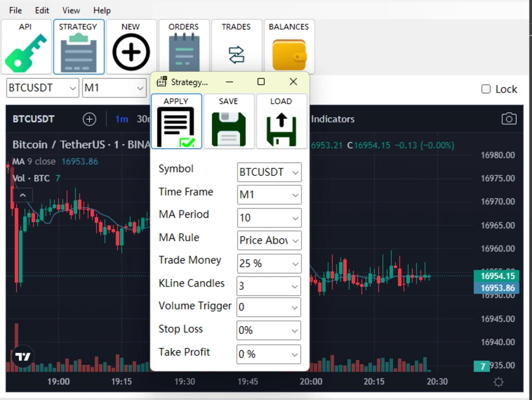This screenshot has width=532, height=400.
Task: Open the STRATEGY clipboard panel
Action: pyautogui.click(x=79, y=47)
